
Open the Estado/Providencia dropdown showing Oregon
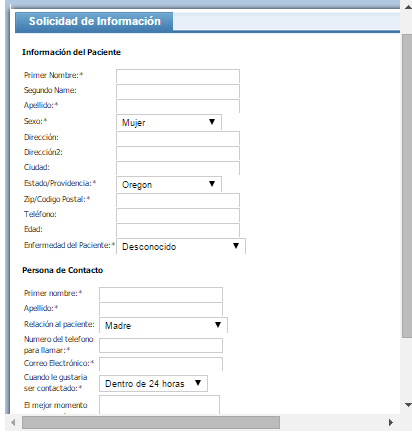click(169, 184)
